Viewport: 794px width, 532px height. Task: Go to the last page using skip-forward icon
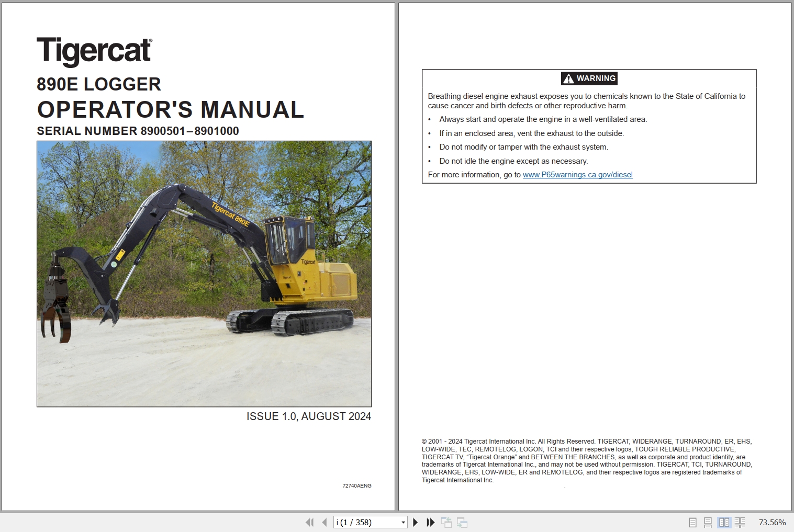point(430,522)
